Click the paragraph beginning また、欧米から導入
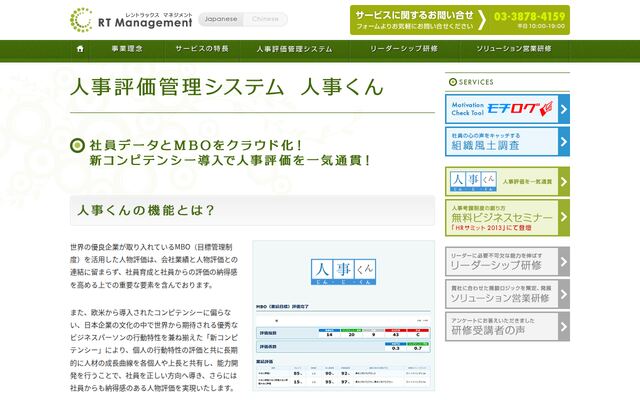Image resolution: width=640 pixels, height=400 pixels. (x=154, y=350)
